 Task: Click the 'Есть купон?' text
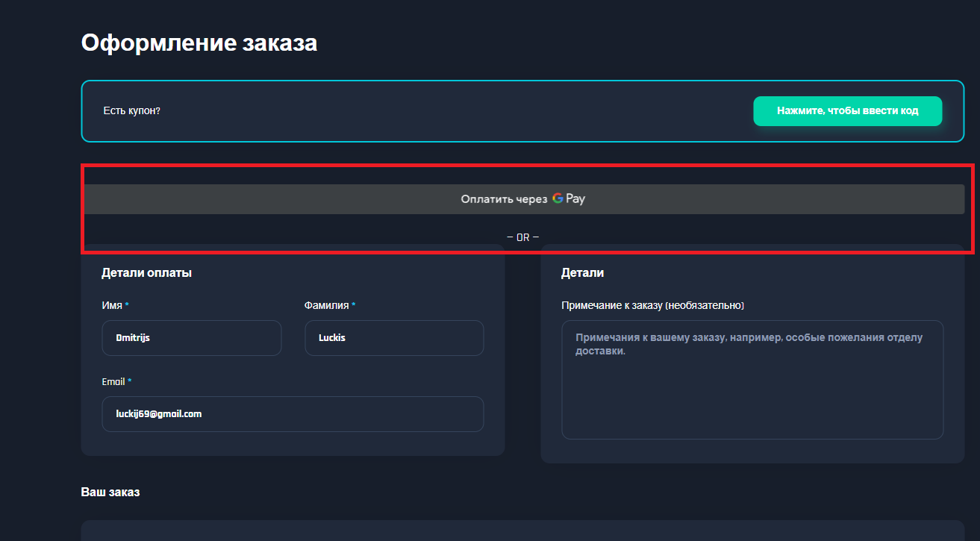coord(132,111)
